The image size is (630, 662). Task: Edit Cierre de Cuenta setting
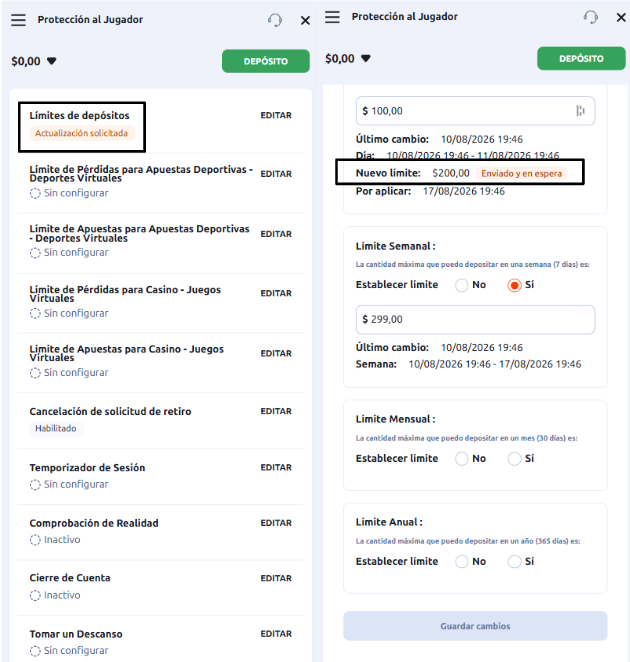(x=276, y=578)
